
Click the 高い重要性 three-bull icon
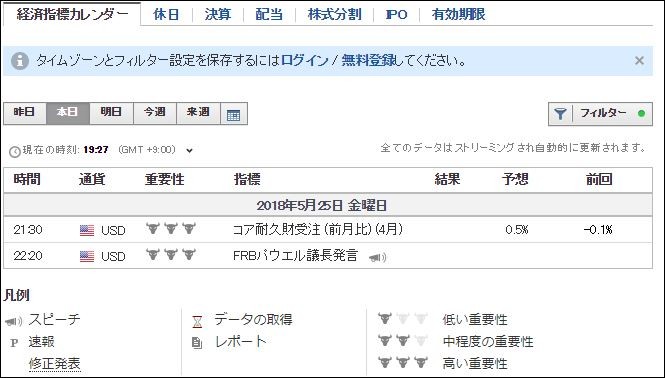403,363
